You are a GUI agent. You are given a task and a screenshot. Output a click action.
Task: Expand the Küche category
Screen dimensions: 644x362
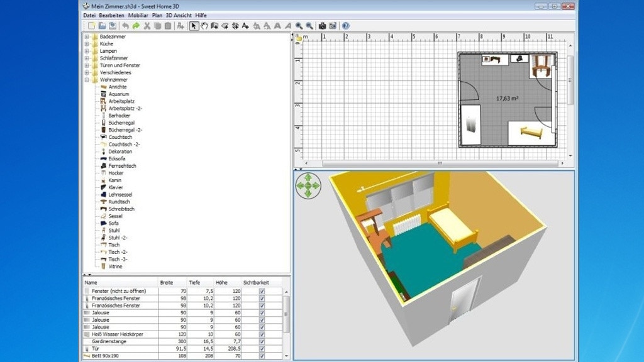tap(87, 43)
